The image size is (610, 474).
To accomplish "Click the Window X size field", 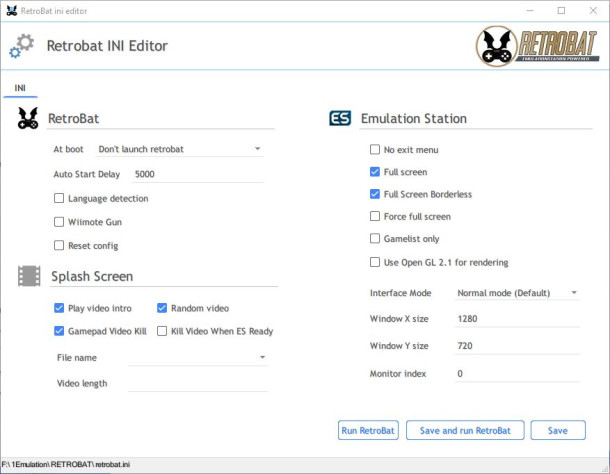I will point(517,319).
